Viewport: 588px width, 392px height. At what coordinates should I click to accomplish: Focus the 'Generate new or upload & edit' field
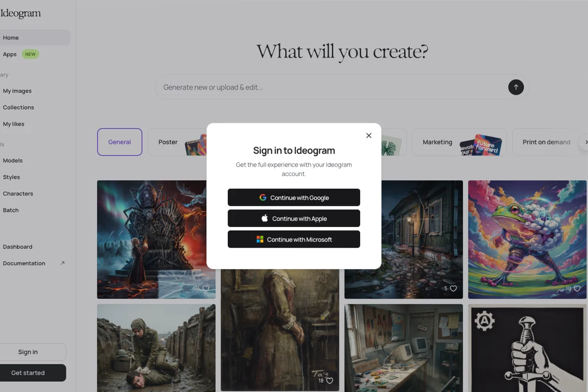[342, 87]
